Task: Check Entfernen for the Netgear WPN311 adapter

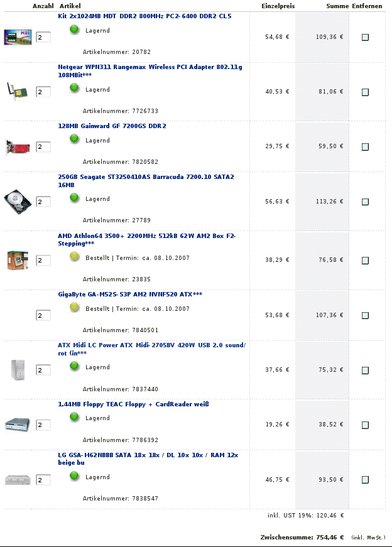Action: (x=365, y=92)
